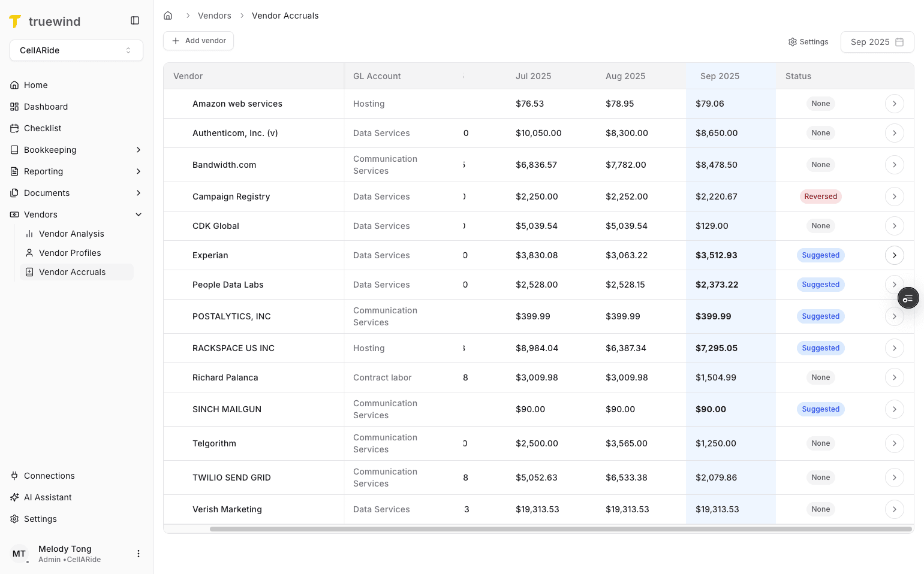
Task: Open Telgorithm row arrow
Action: (x=895, y=443)
